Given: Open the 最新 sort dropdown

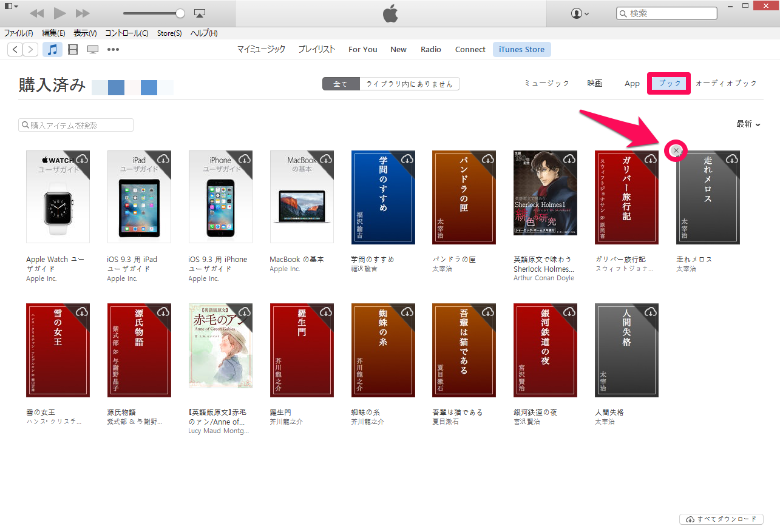Looking at the screenshot, I should point(748,124).
